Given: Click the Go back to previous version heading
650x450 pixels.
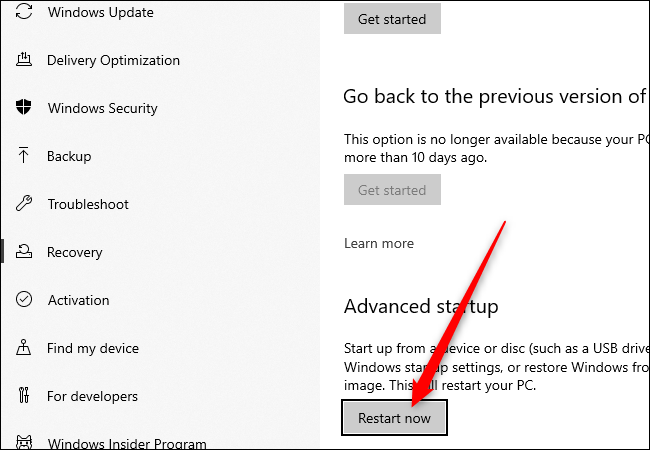Looking at the screenshot, I should tap(494, 96).
